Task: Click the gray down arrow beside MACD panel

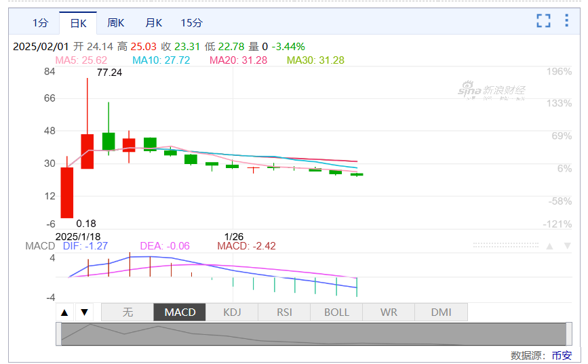Action: (x=568, y=246)
